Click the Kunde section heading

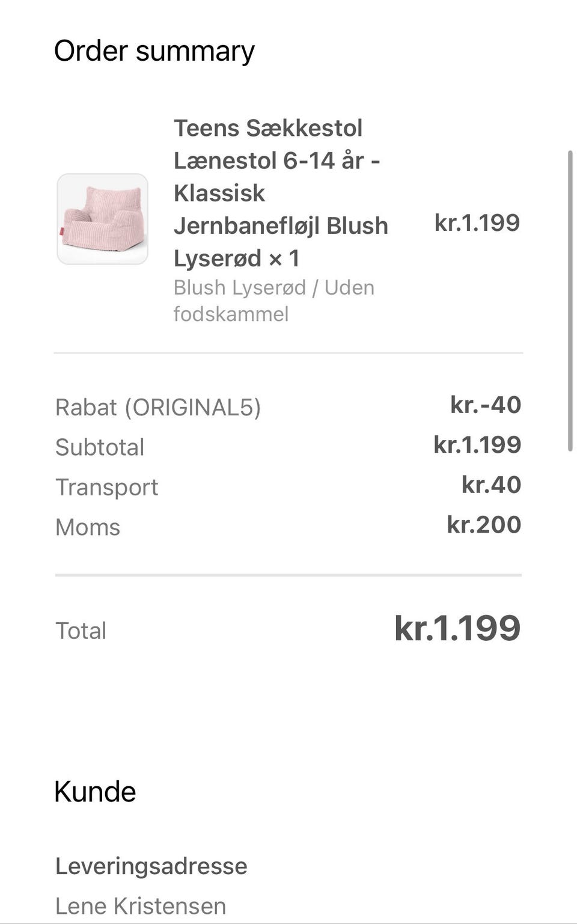(x=95, y=791)
